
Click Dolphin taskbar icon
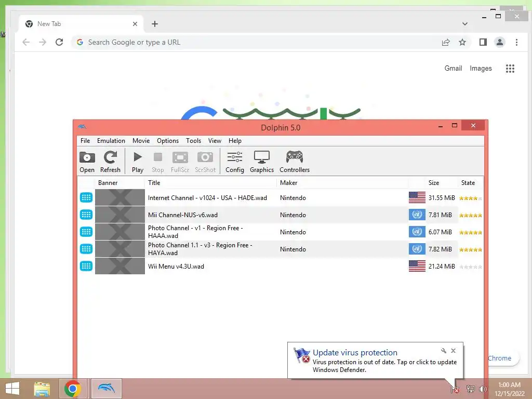(106, 389)
